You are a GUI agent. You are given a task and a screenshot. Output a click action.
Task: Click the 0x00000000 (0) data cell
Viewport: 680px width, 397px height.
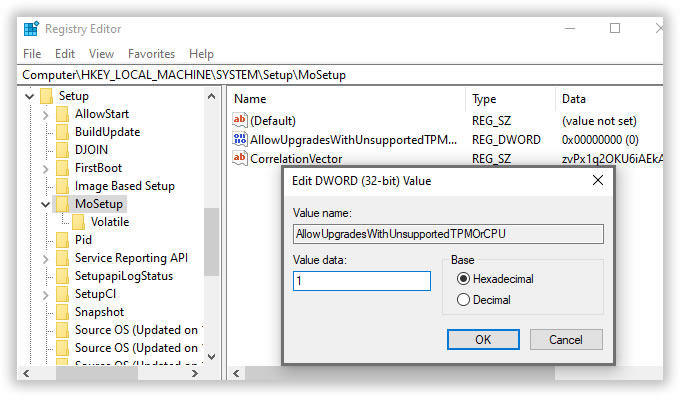click(x=600, y=140)
